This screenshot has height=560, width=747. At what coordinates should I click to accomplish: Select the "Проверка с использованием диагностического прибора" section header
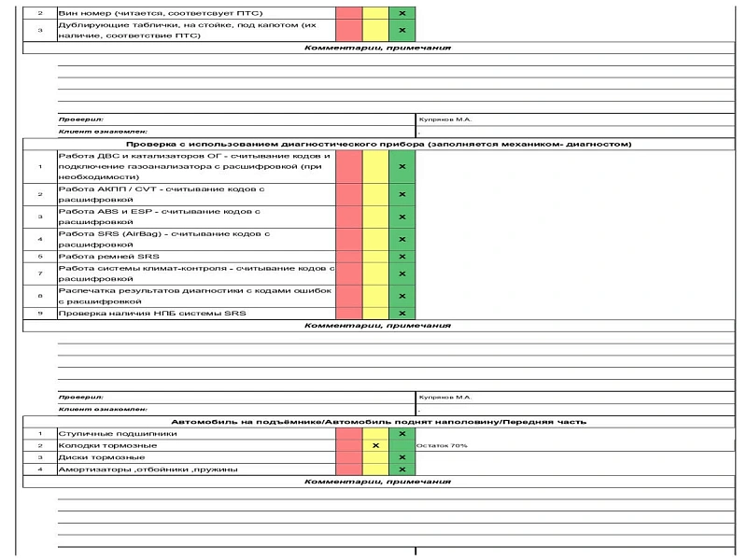(379, 144)
